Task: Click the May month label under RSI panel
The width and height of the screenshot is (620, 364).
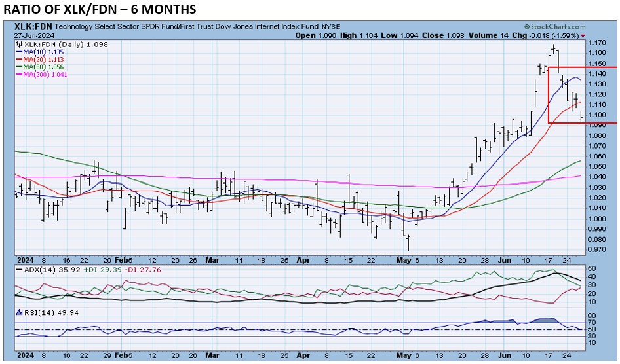Action: 403,355
